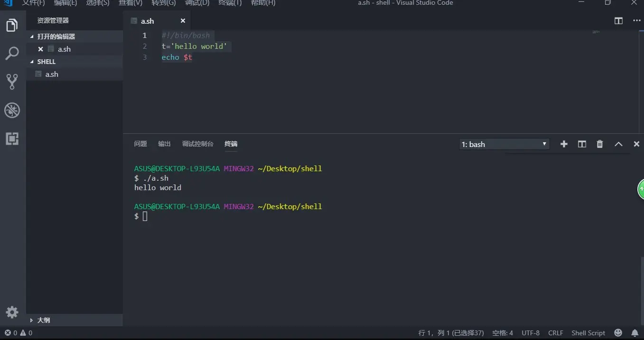
Task: Select a.sh in open editors list
Action: [75, 49]
